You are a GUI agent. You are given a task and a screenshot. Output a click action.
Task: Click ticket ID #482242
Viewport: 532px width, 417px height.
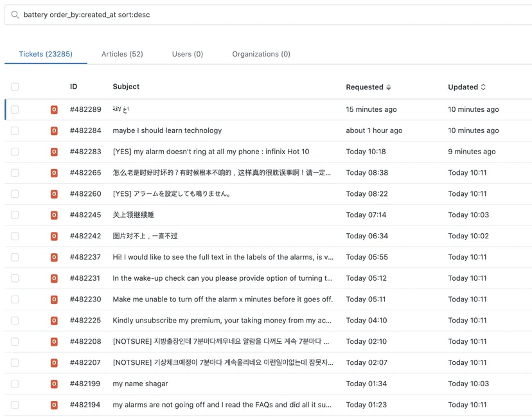pyautogui.click(x=85, y=236)
